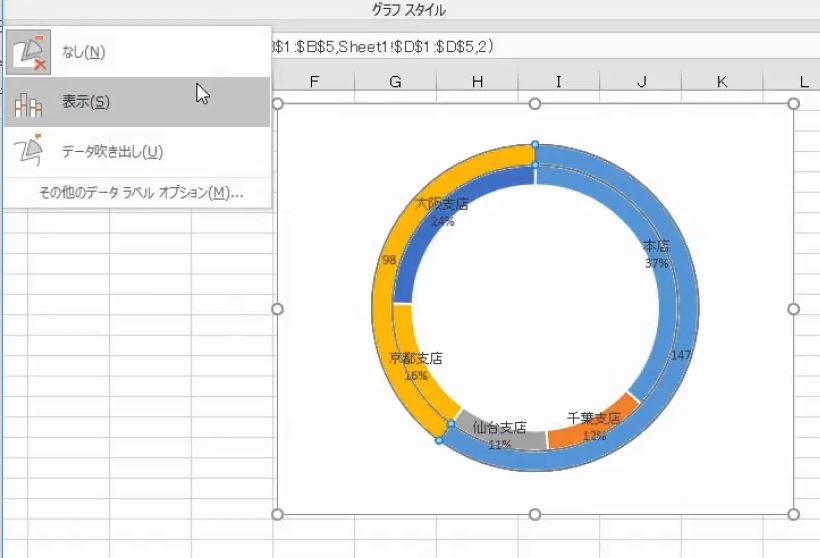Click the '京都支店 16%' data label
The width and height of the screenshot is (820, 558).
(416, 366)
